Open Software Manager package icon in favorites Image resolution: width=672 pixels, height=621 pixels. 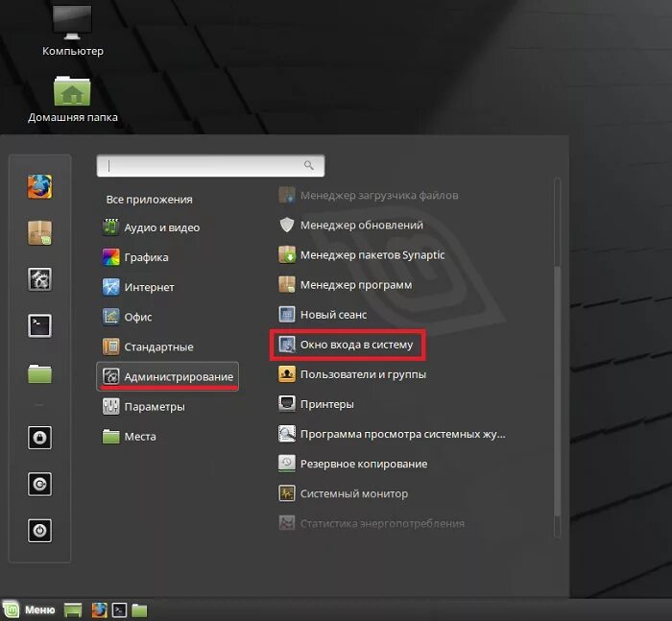40,232
